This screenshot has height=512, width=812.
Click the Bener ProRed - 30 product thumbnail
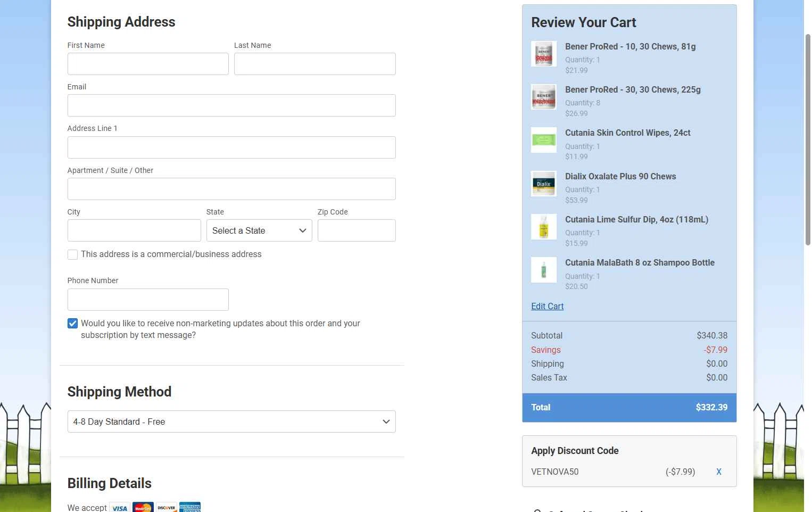544,97
